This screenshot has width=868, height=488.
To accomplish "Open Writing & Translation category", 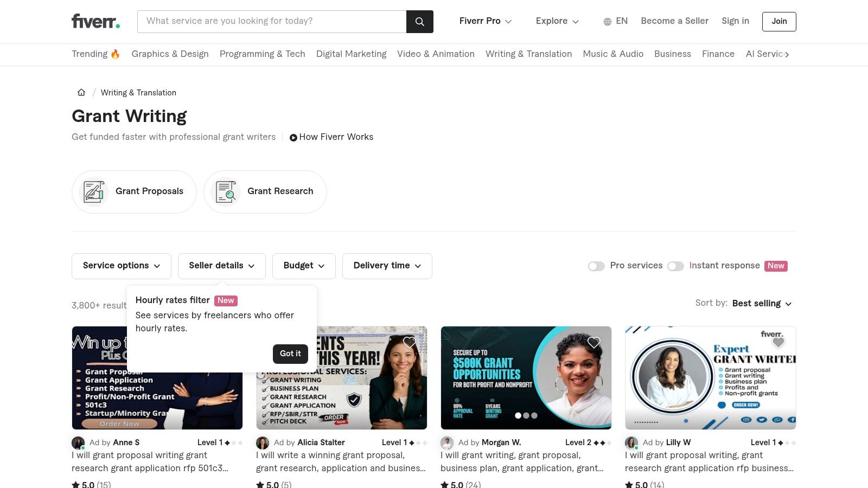I will pos(528,54).
